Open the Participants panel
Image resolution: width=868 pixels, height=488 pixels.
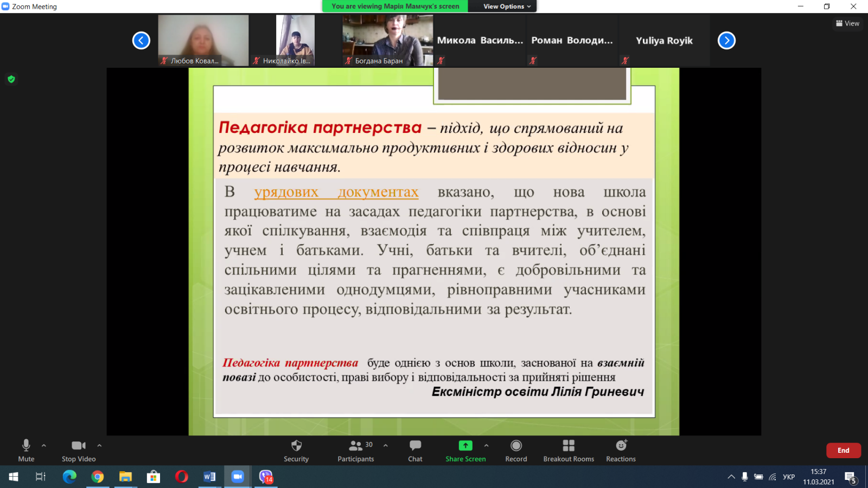355,450
